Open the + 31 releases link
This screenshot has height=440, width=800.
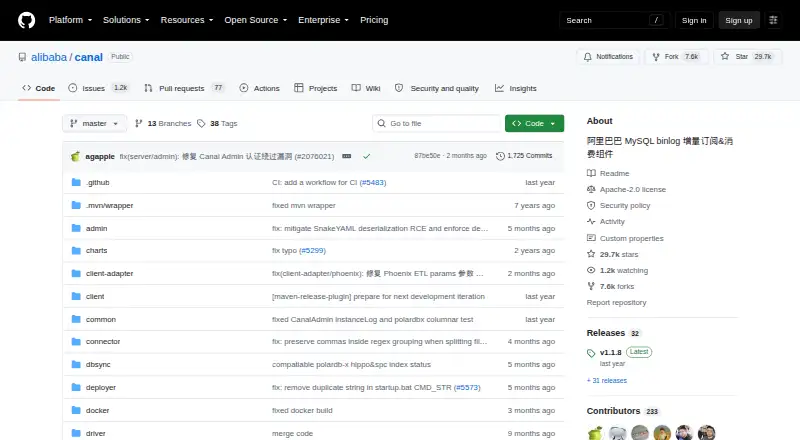coord(607,380)
